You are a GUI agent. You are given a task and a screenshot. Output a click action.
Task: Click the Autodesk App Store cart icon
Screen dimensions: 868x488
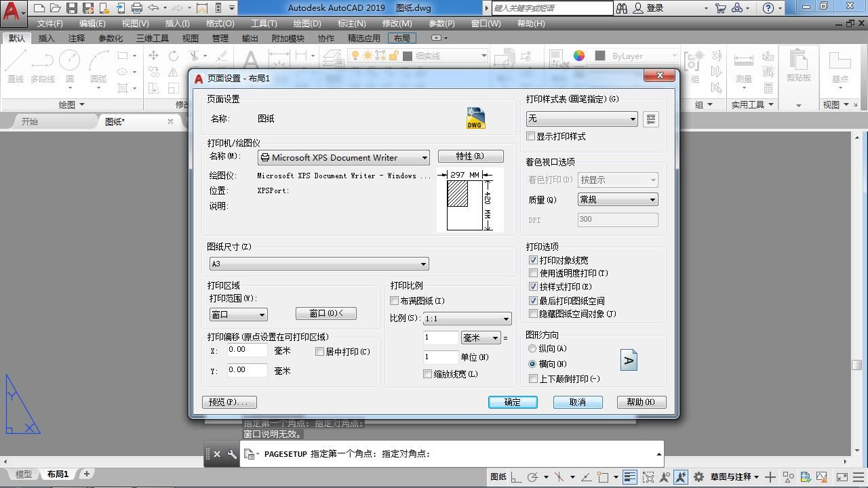[x=720, y=8]
